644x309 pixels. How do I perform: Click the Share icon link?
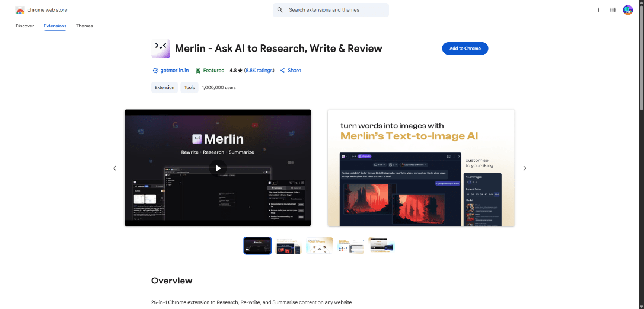click(283, 71)
